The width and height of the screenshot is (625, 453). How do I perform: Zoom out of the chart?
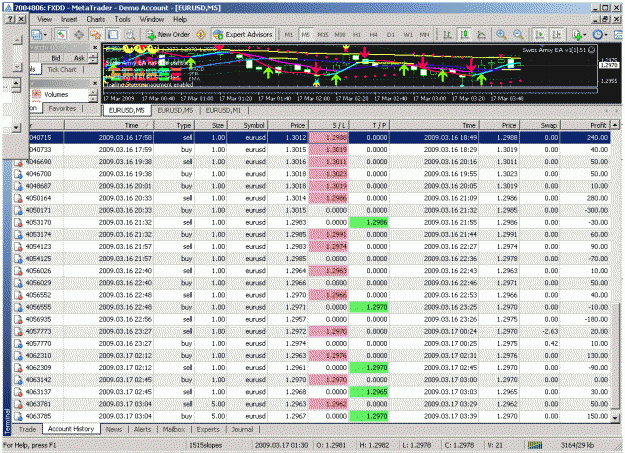[518, 35]
